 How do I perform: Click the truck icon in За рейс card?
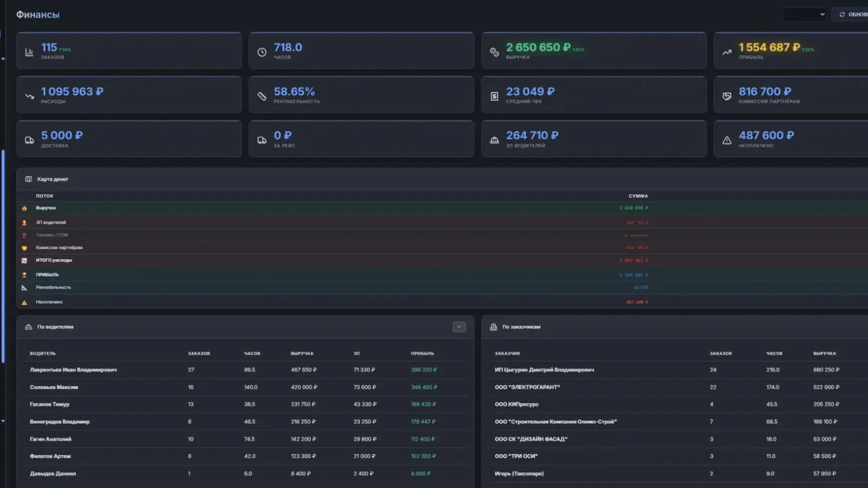pyautogui.click(x=262, y=140)
